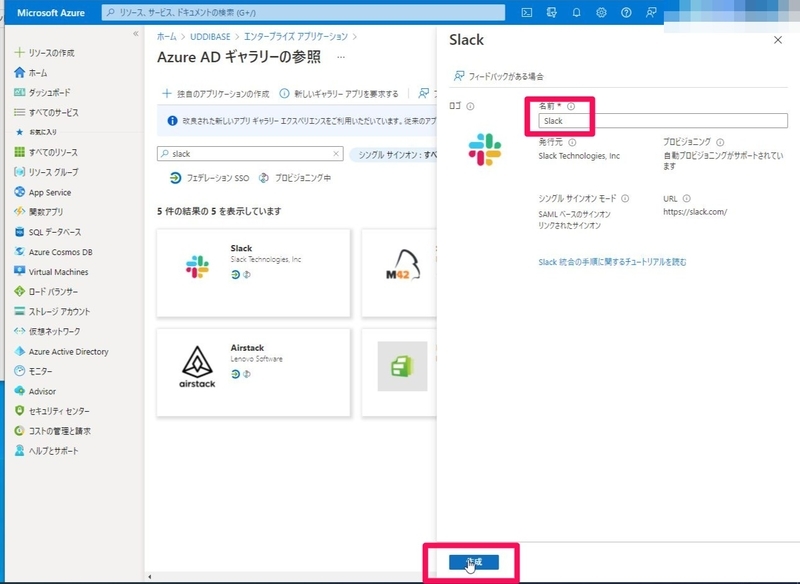Click the https://slack.com/ URL text
Screen dimensions: 800x584
click(695, 212)
